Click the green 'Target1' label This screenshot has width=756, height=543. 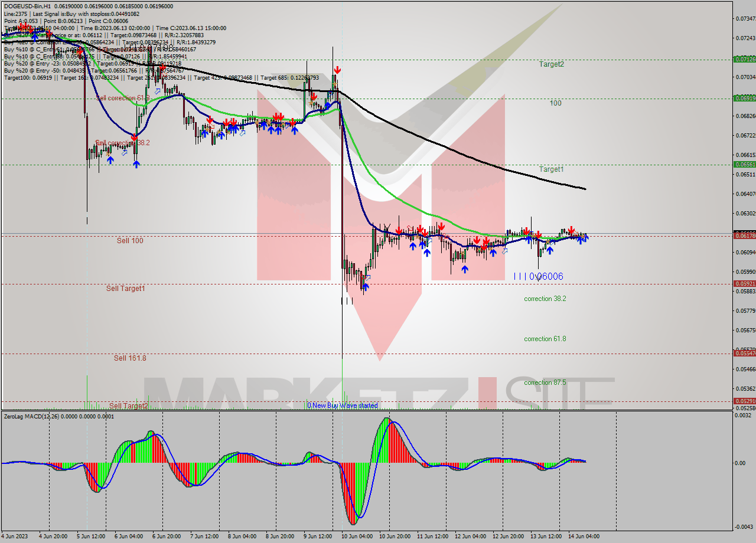click(551, 169)
